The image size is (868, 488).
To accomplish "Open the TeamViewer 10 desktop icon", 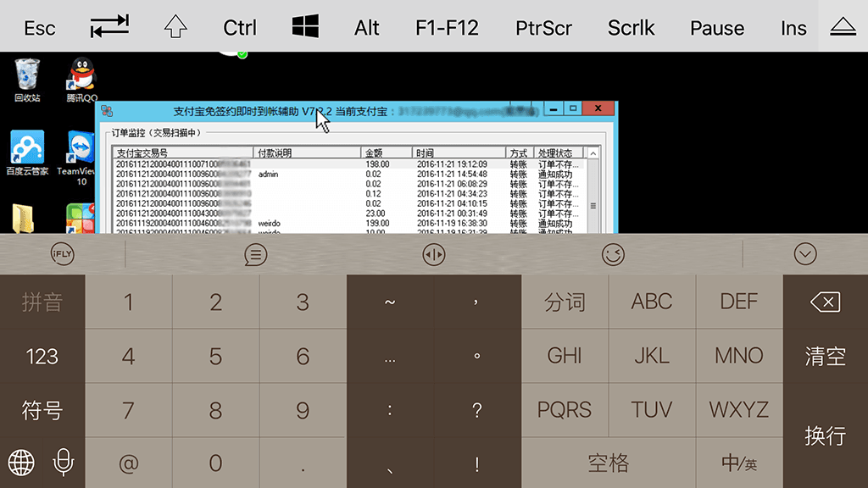I will tap(78, 158).
